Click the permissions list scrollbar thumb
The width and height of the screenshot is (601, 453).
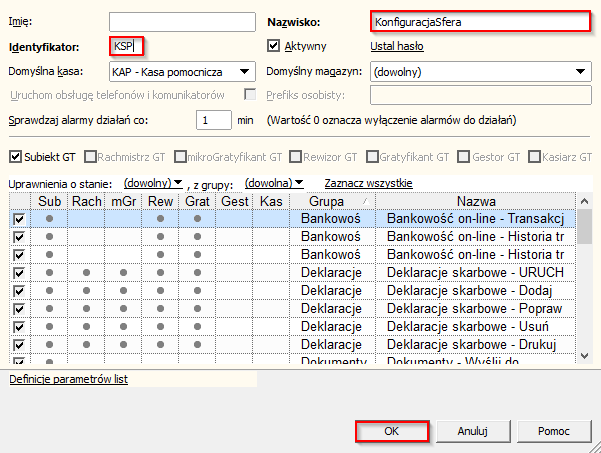[x=585, y=226]
